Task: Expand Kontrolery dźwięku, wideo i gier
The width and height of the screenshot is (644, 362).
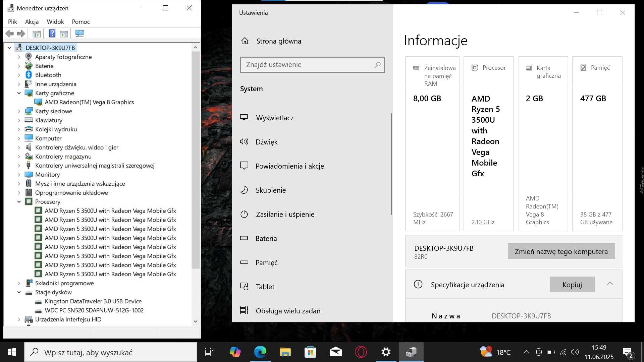Action: click(x=19, y=147)
